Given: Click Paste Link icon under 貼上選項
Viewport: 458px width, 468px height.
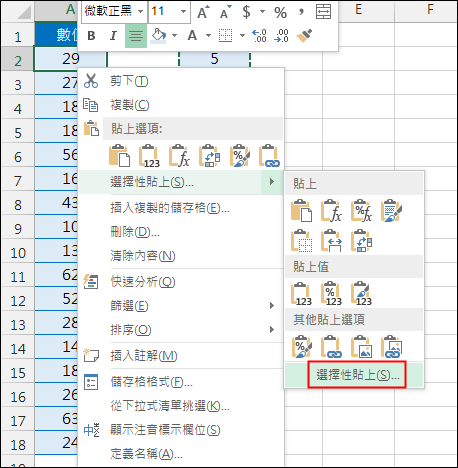Looking at the screenshot, I should coord(269,156).
